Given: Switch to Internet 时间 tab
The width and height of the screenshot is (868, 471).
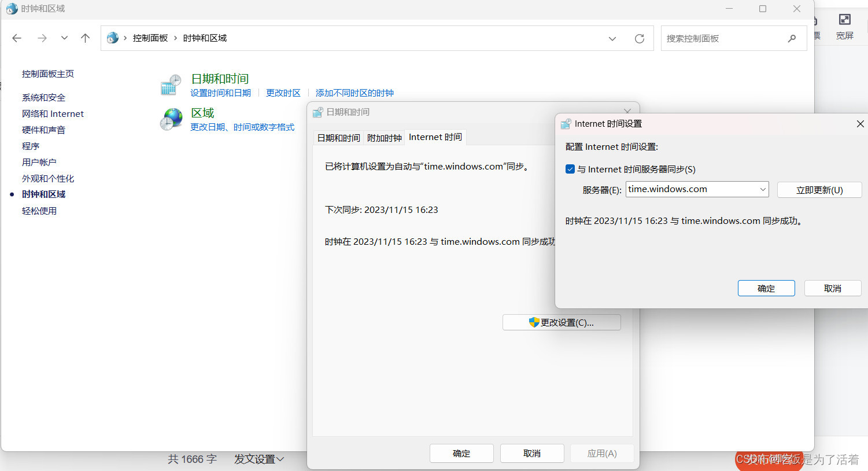Looking at the screenshot, I should click(x=435, y=137).
